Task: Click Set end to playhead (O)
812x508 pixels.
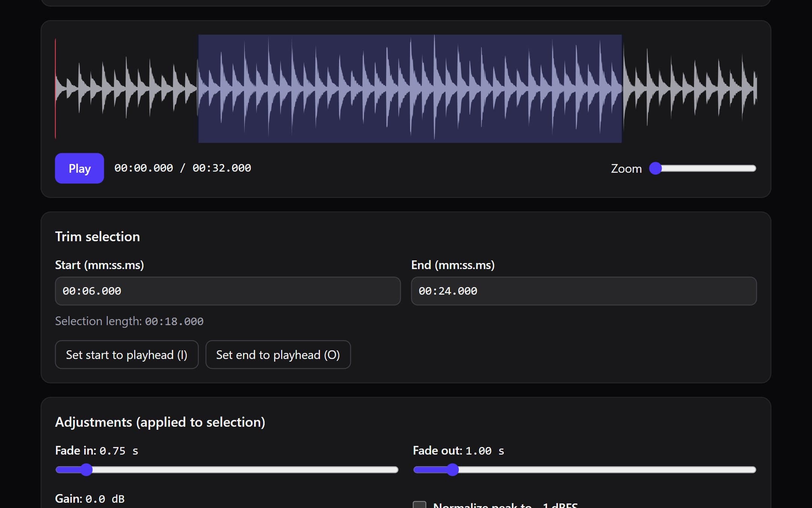Action: (x=278, y=354)
